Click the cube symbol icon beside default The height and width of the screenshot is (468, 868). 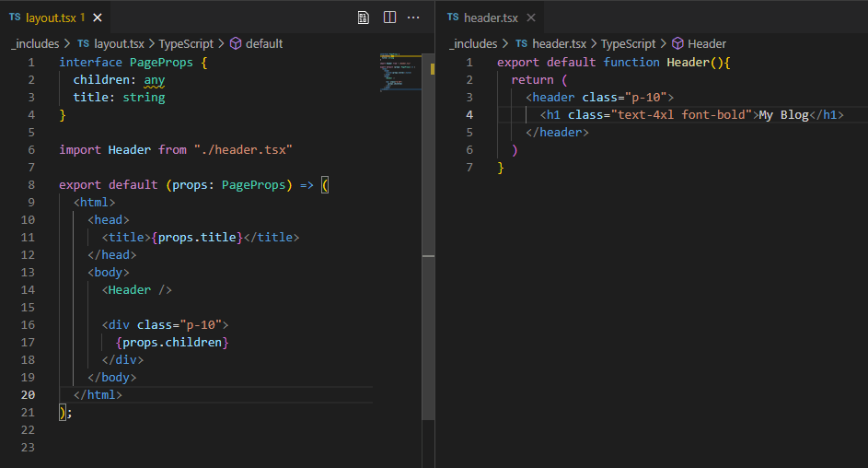pos(236,43)
